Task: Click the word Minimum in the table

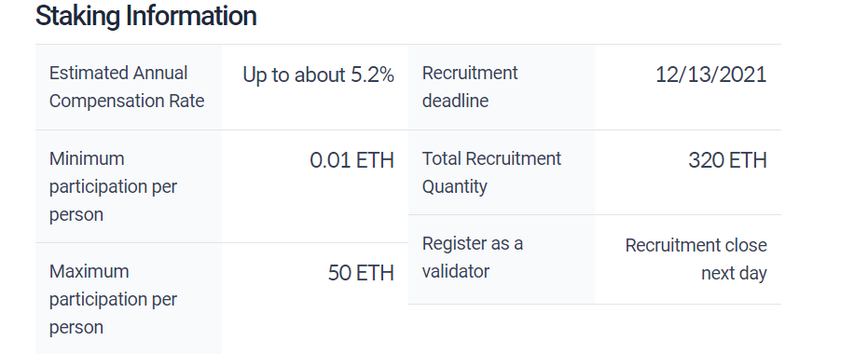Action: [x=87, y=158]
